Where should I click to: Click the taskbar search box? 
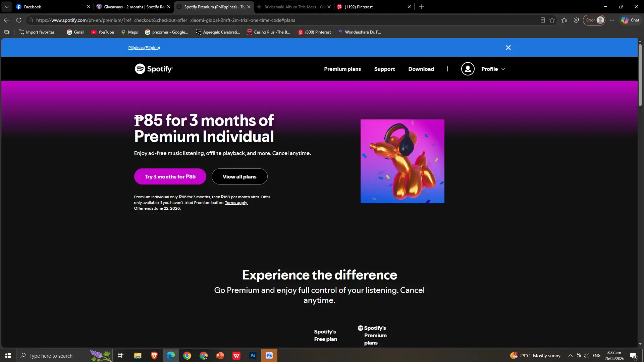(x=64, y=356)
